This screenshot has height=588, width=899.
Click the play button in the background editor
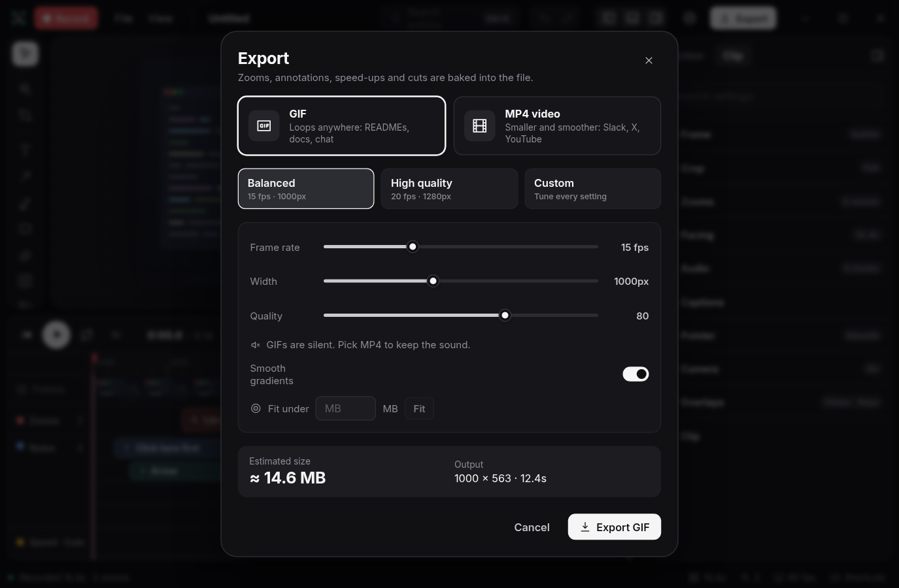(56, 335)
